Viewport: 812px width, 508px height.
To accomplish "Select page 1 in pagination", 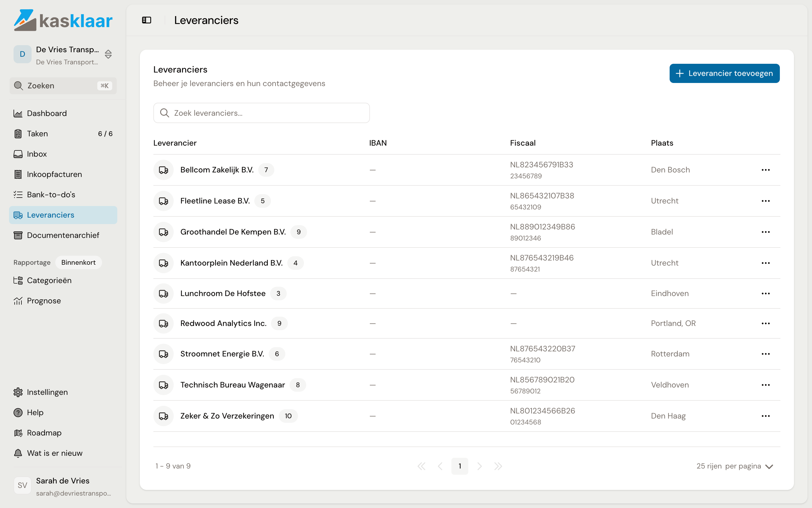I will [460, 466].
